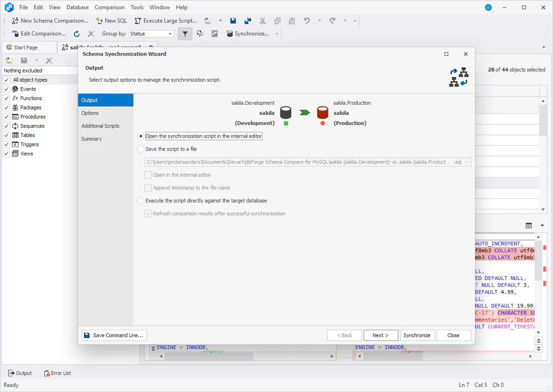Image resolution: width=553 pixels, height=392 pixels.
Task: Open the File menu
Action: pos(24,7)
